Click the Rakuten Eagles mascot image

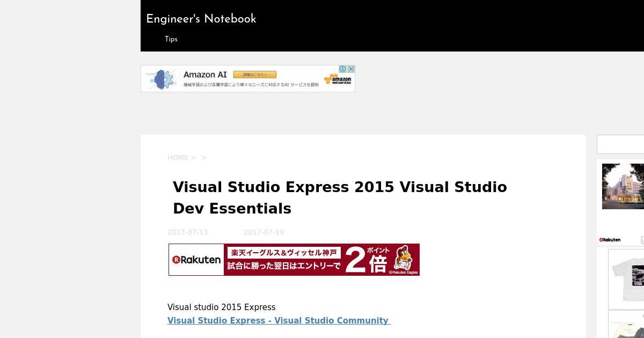coord(404,258)
